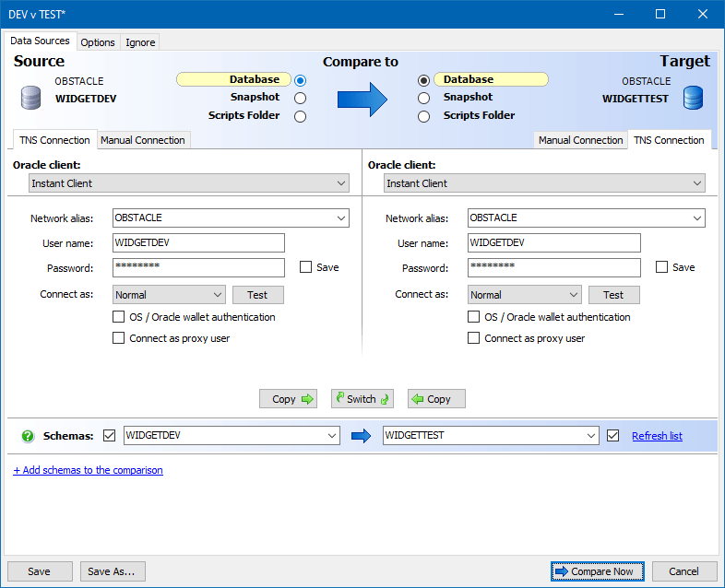725x588 pixels.
Task: Click the source User name field
Action: [x=198, y=243]
